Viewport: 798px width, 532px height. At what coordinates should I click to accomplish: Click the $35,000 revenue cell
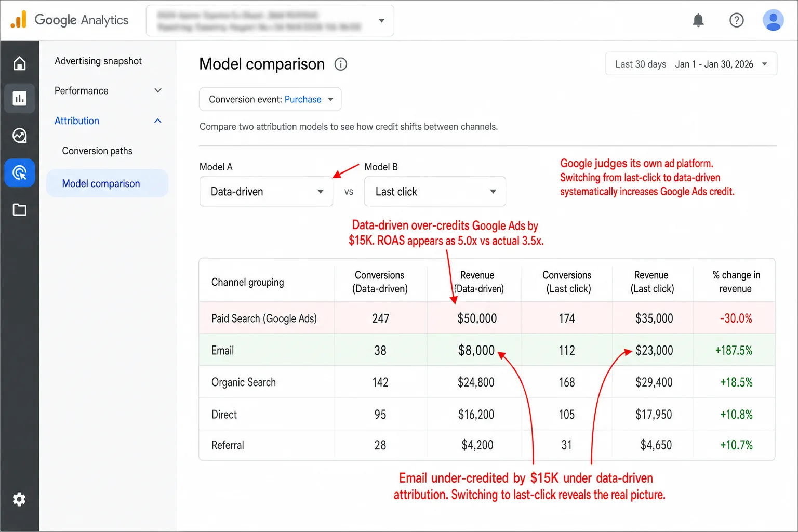click(654, 318)
